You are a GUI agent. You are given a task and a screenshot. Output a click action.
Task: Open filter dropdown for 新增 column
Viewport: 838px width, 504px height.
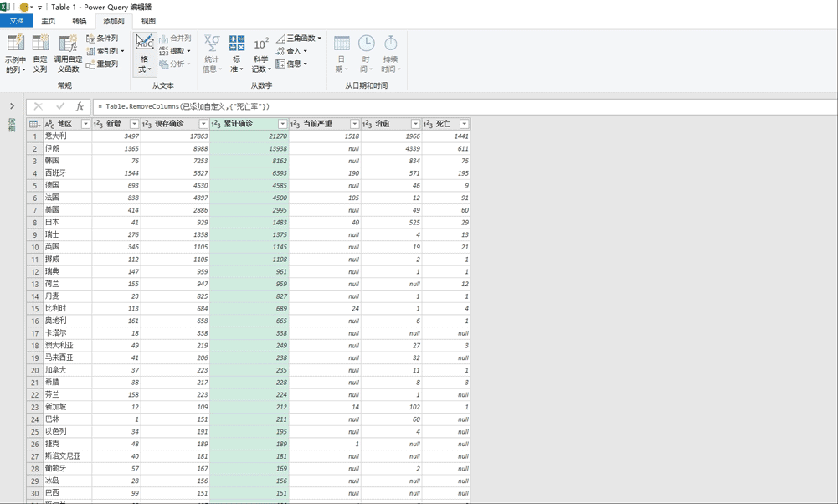[134, 124]
